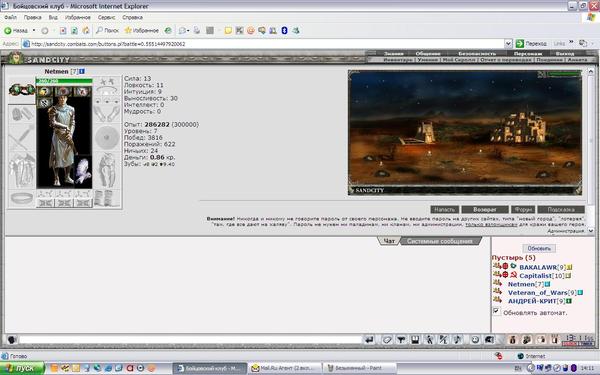Click the eraser clear chat icon
Image resolution: width=600 pixels, height=375 pixels.
pos(387,339)
